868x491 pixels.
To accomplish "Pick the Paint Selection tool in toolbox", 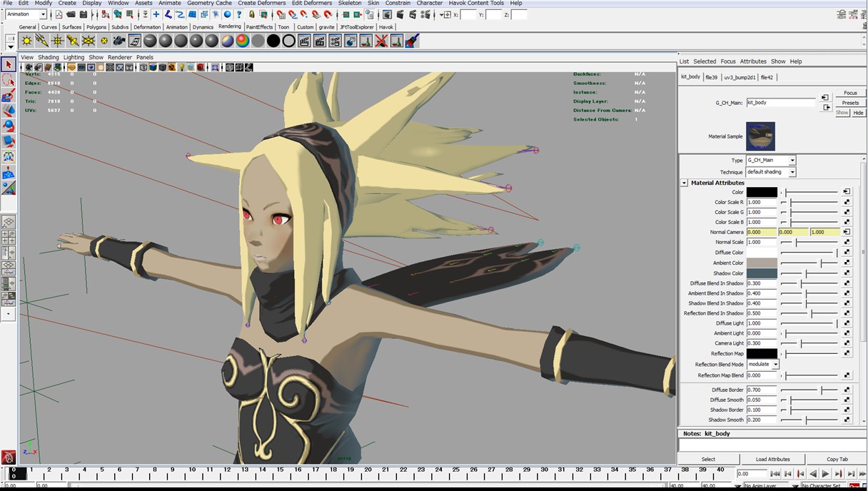I will [x=9, y=95].
